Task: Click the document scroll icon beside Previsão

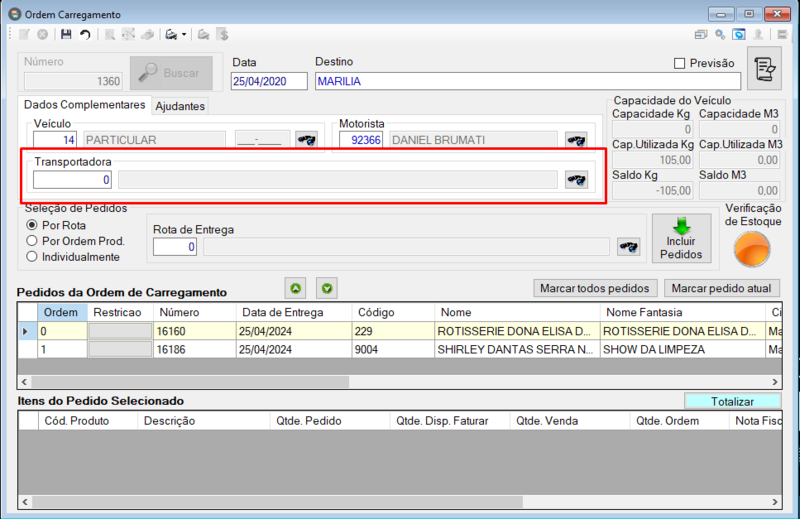Action: pyautogui.click(x=764, y=68)
